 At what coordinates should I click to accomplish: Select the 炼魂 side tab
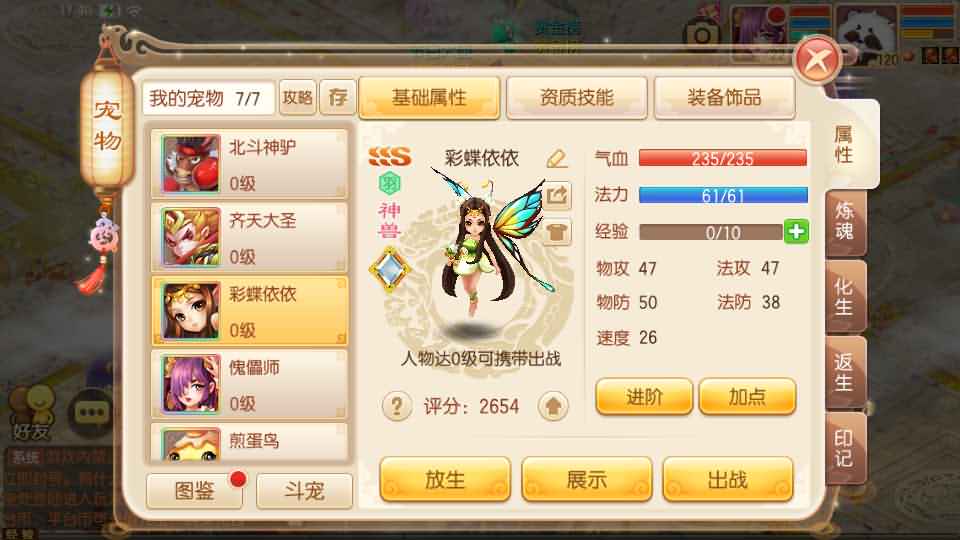tap(845, 222)
